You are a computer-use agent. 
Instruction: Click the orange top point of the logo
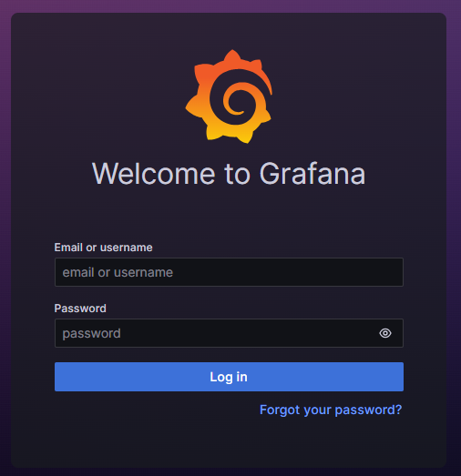[232, 56]
